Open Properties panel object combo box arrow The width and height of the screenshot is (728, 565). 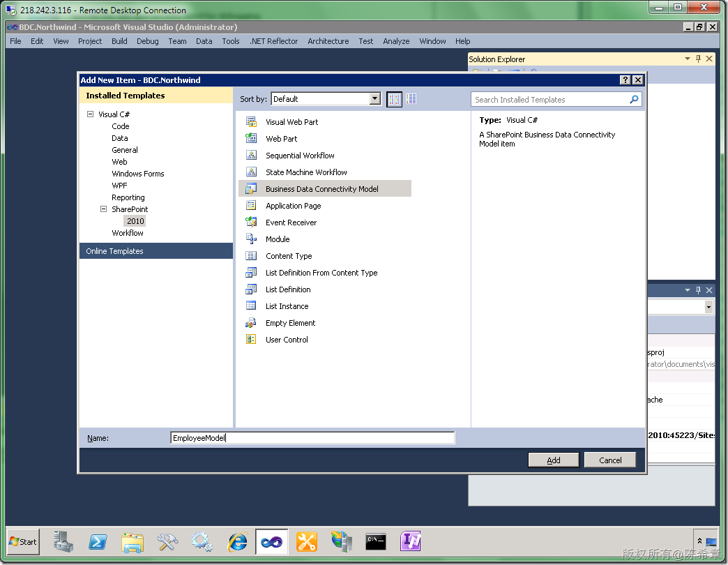[x=708, y=307]
